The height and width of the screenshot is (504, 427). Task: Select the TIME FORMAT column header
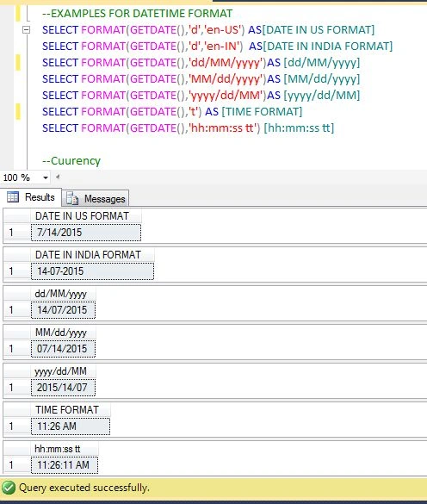click(x=71, y=410)
